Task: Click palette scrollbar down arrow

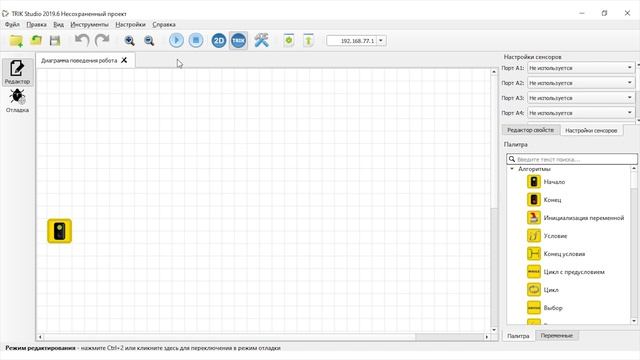Action: (x=634, y=321)
